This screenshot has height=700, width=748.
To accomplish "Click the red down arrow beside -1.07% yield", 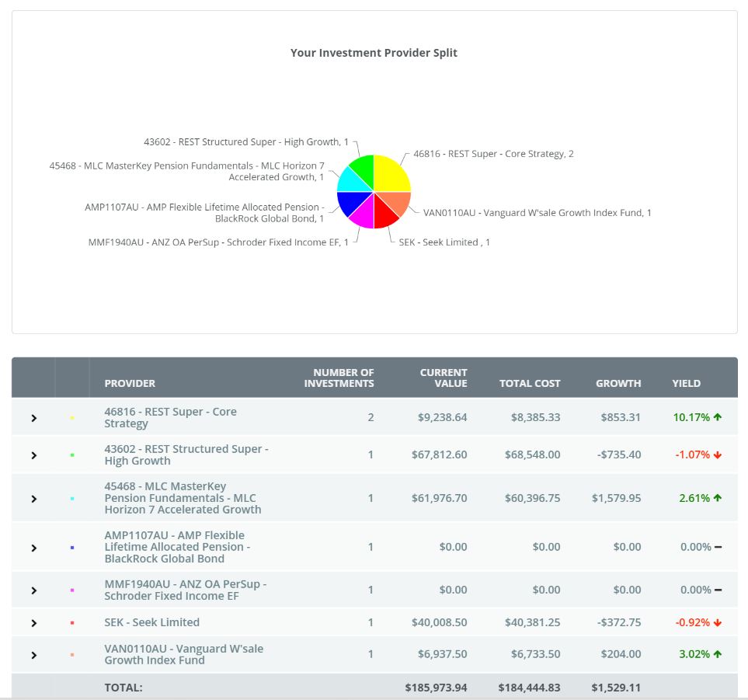I will coord(718,454).
